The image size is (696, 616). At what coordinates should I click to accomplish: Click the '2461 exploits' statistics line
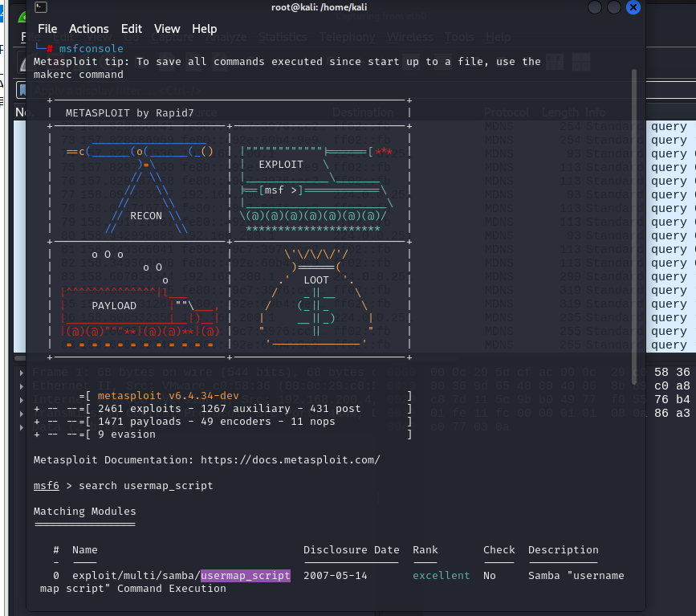coord(229,408)
